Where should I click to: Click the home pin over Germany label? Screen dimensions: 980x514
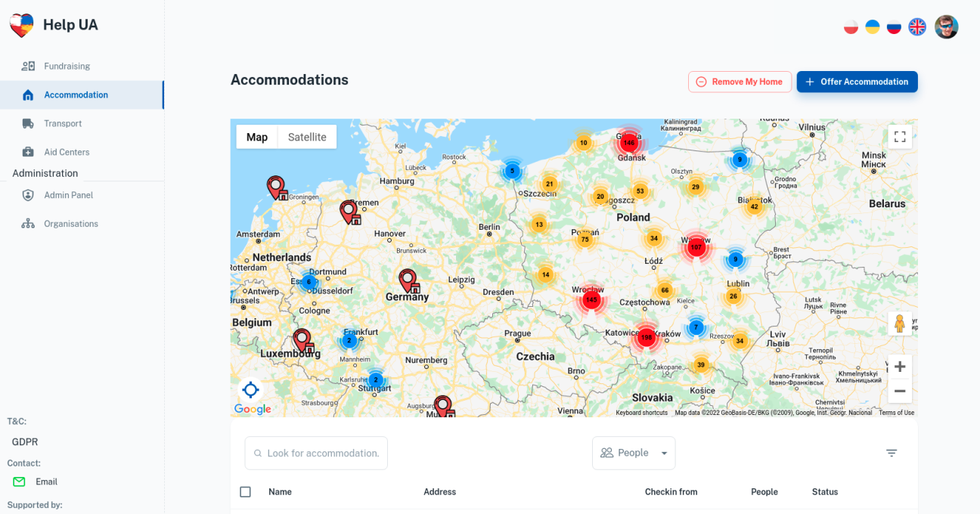(409, 281)
